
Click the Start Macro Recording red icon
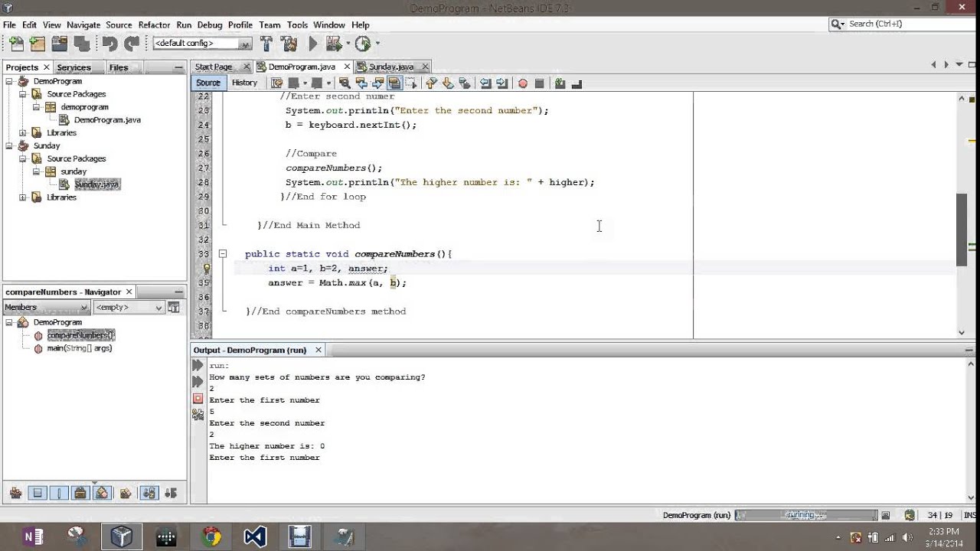pyautogui.click(x=522, y=83)
